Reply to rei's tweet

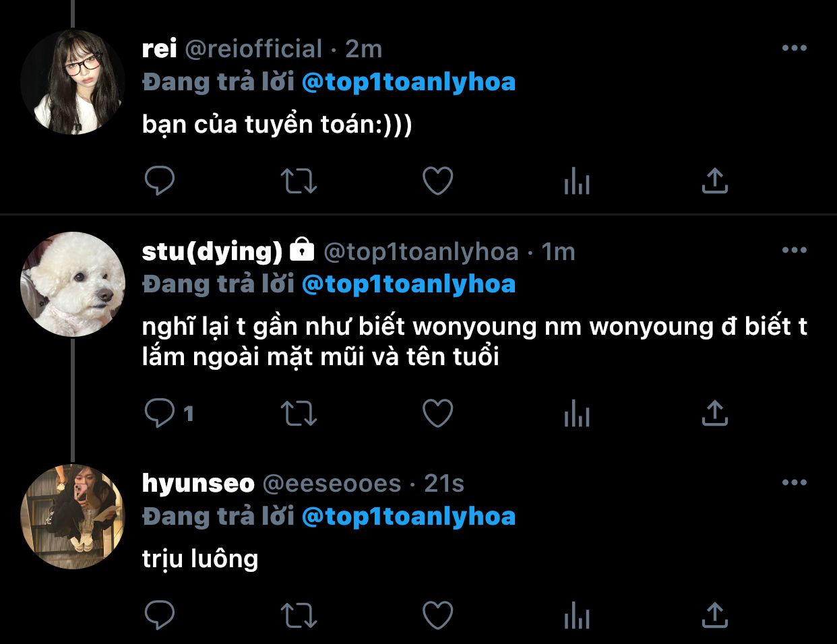click(x=160, y=181)
